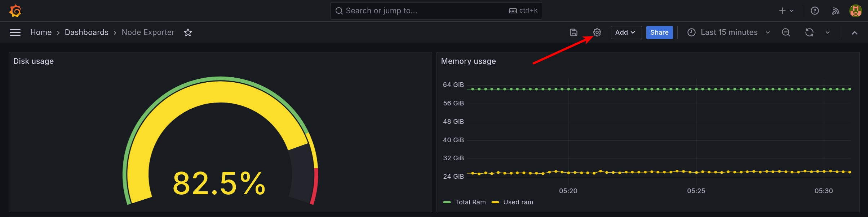Save the dashboard with the disk icon
868x217 pixels.
pyautogui.click(x=573, y=32)
